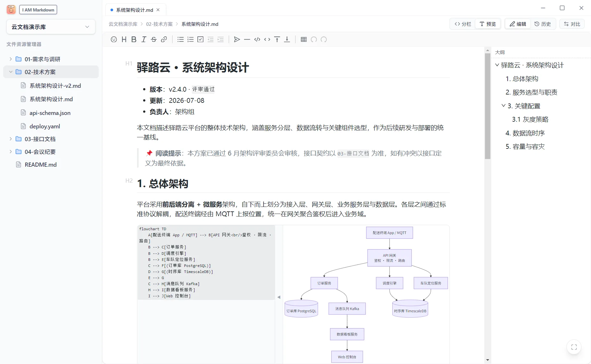Click the I AM Markdown button
Screen dimensions: 591x364
coord(38,10)
